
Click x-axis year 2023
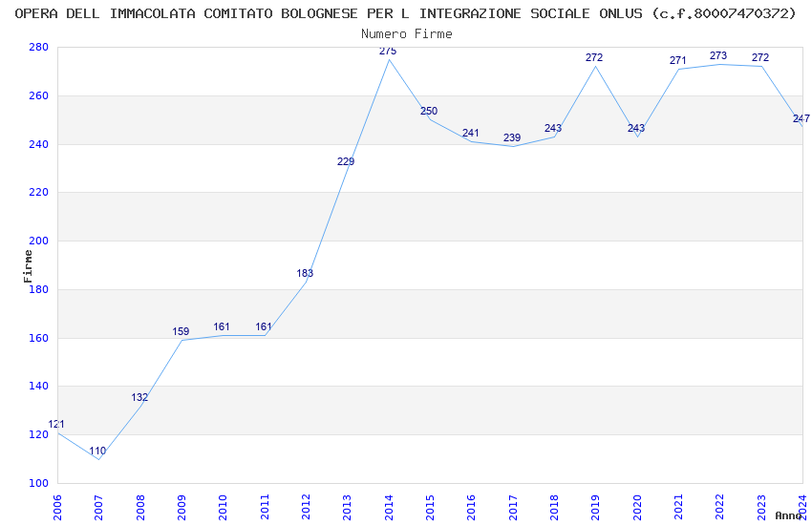(x=761, y=507)
